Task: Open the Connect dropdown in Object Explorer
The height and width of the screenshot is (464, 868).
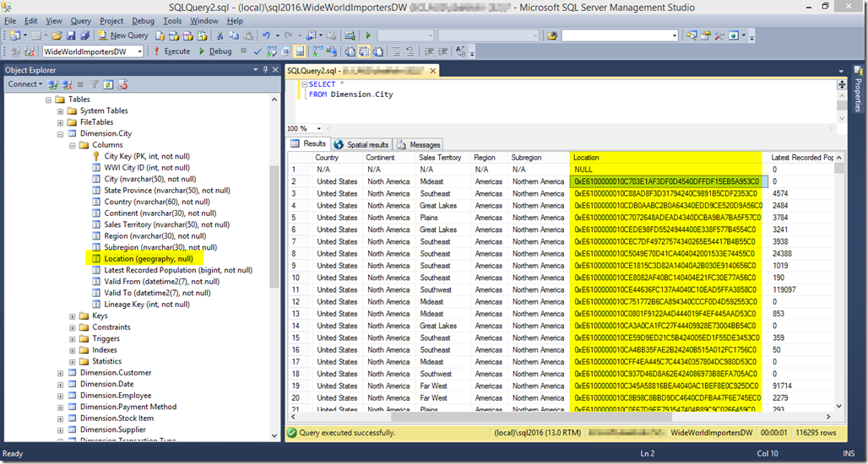Action: click(x=25, y=84)
